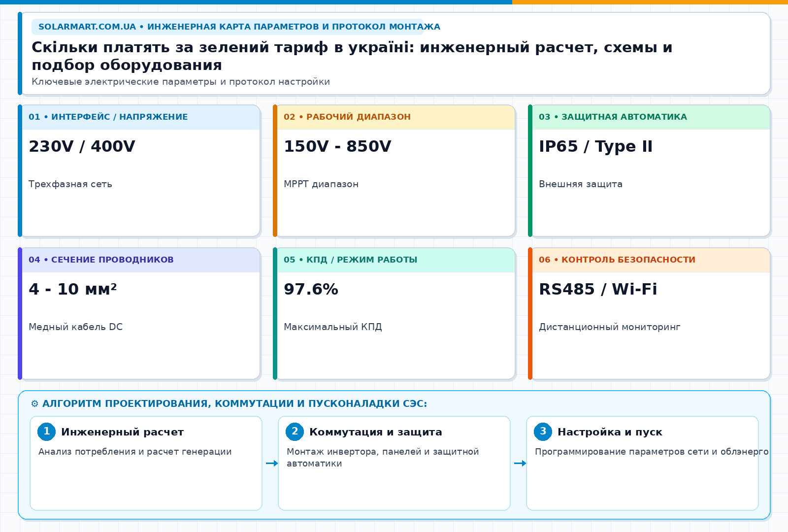Click the step 2 circle badge
The image size is (788, 532).
tap(295, 432)
